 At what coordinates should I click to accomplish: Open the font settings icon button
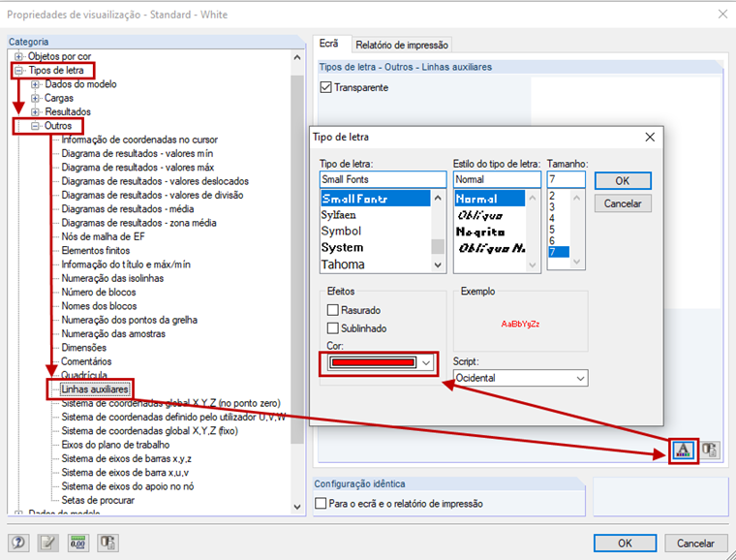683,451
